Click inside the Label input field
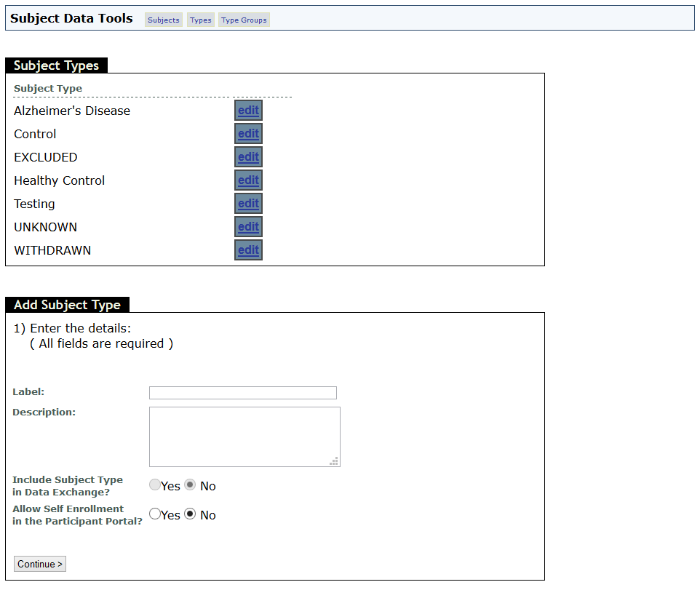 pos(242,392)
